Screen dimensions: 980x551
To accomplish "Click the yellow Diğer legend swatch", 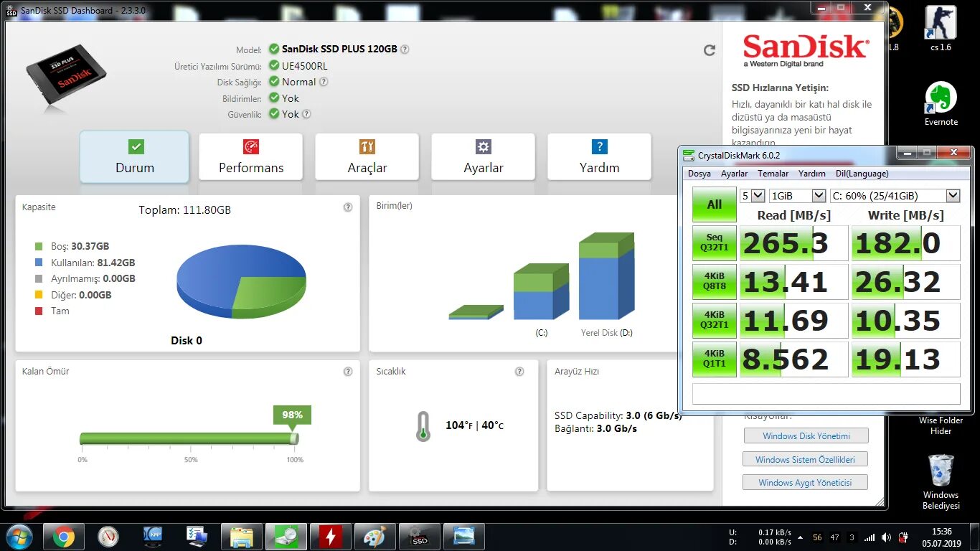I will tap(38, 295).
